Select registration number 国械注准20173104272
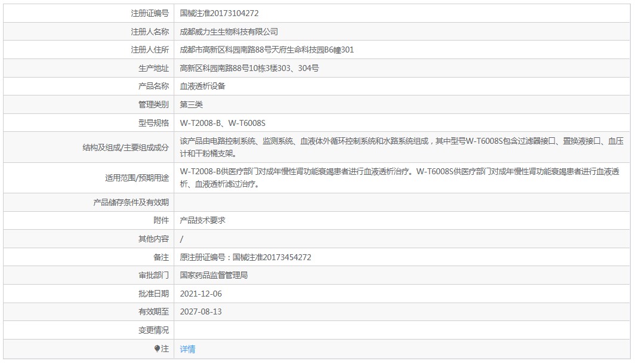This screenshot has width=635, height=364. pos(219,13)
